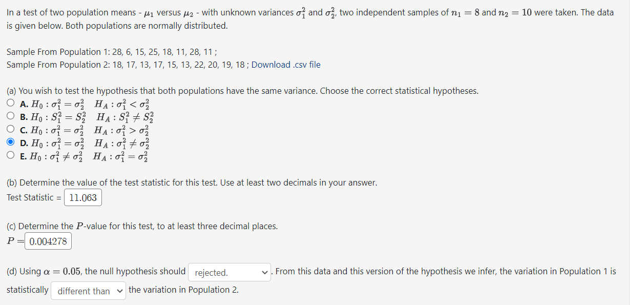This screenshot has height=305, width=644.
Task: Open the 'different than' comparison dropdown
Action: 88,291
